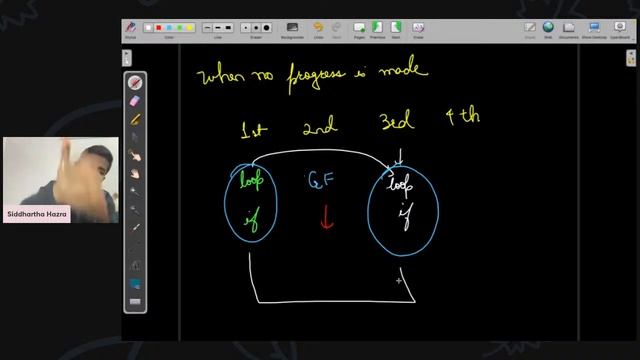Select the Marker highlighter tool
Image resolution: width=640 pixels, height=360 pixels.
point(135,119)
